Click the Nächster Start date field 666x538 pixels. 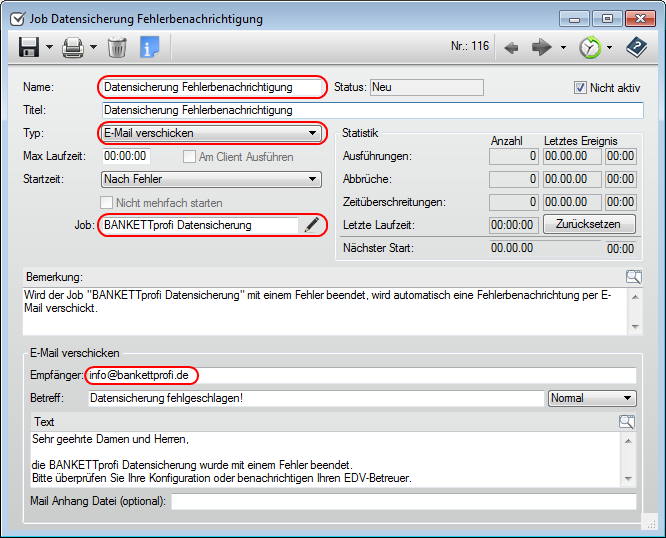pos(545,248)
